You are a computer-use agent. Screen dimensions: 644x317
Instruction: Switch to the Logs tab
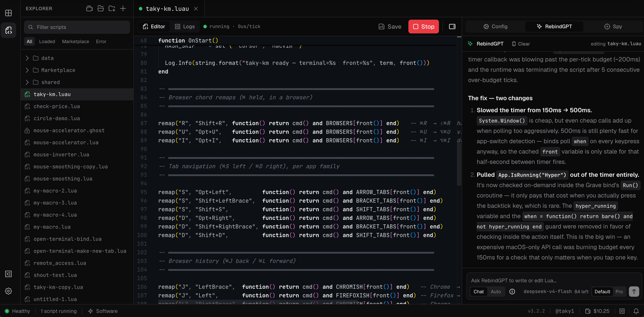coord(185,26)
